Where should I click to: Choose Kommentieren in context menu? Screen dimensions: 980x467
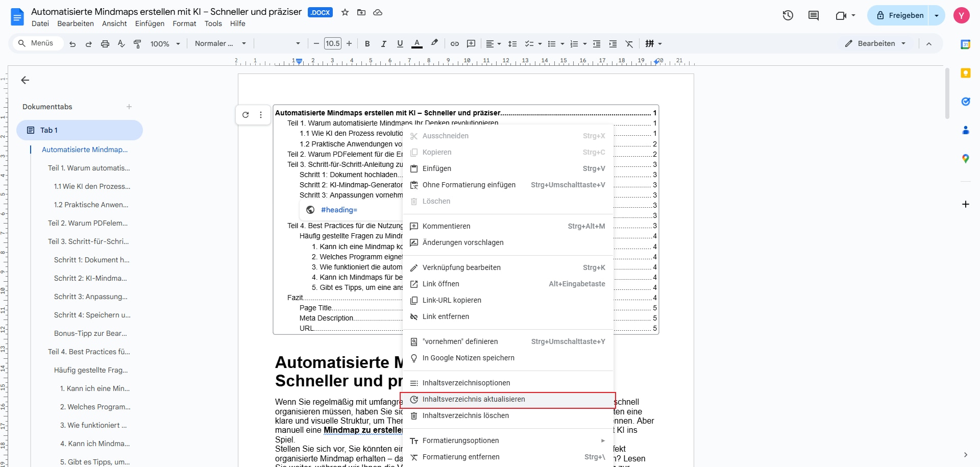tap(508, 226)
